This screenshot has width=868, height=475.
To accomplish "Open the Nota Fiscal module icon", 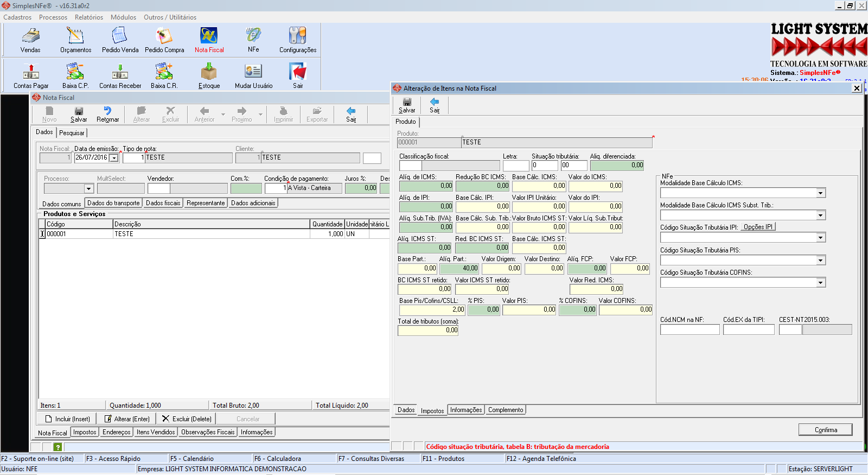I will (x=209, y=40).
